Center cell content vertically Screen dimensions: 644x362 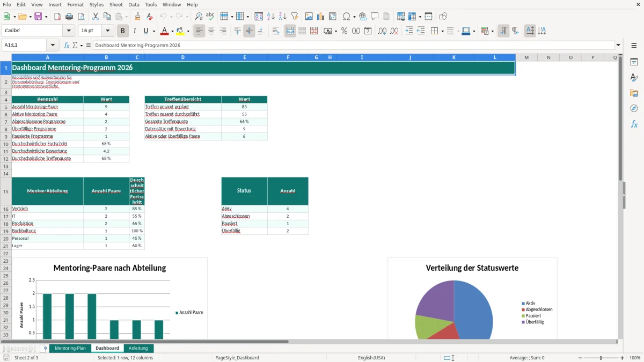tap(249, 31)
